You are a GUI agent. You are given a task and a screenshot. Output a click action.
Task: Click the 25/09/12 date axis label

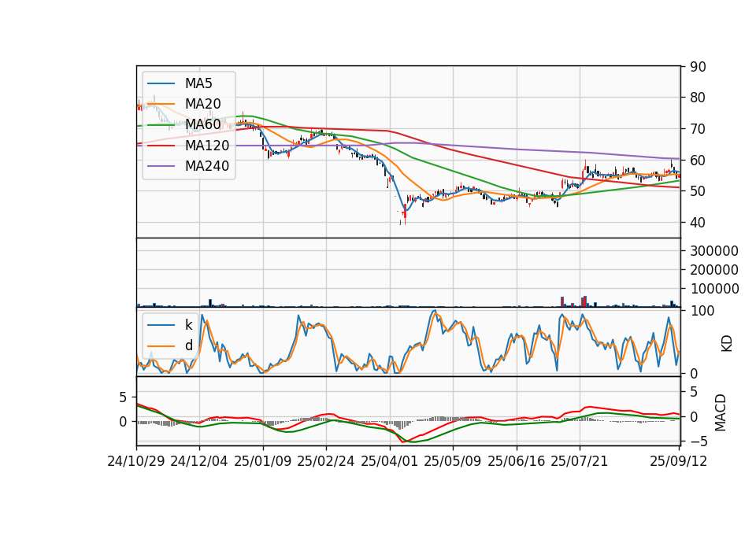click(679, 461)
